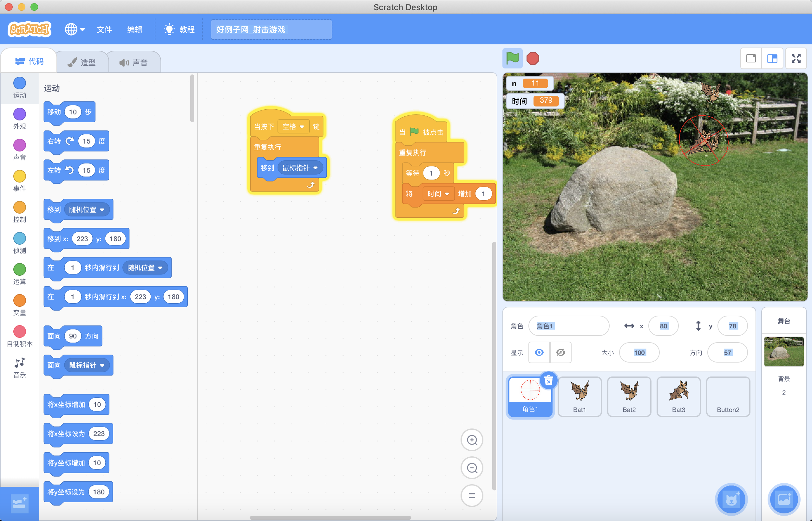812x521 pixels.
Task: Select the Bat1 sprite
Action: [x=580, y=397]
